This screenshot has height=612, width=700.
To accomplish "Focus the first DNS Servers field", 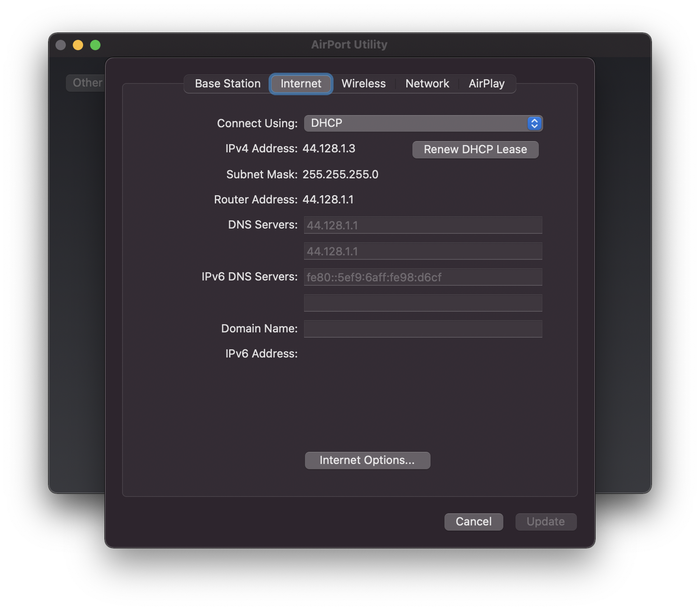I will [423, 225].
